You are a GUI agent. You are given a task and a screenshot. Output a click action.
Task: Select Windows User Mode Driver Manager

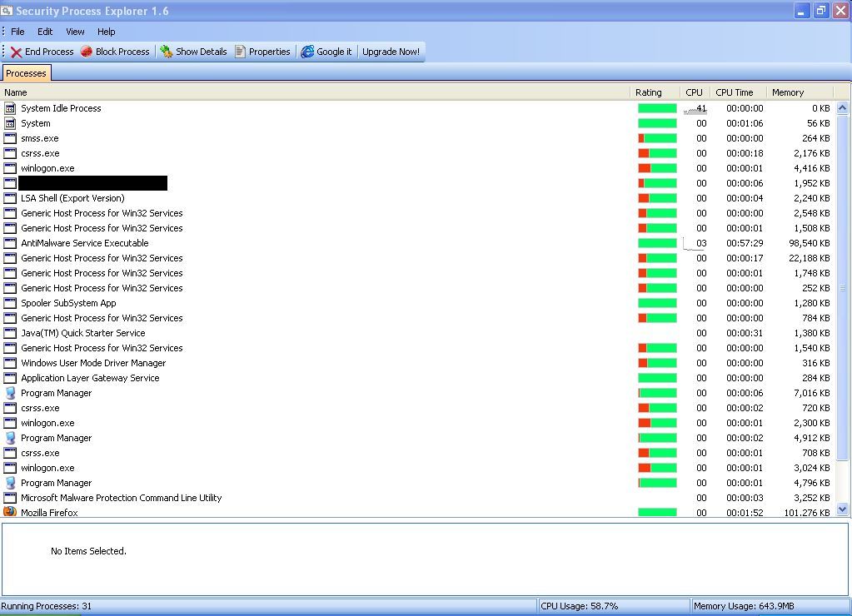[417, 362]
